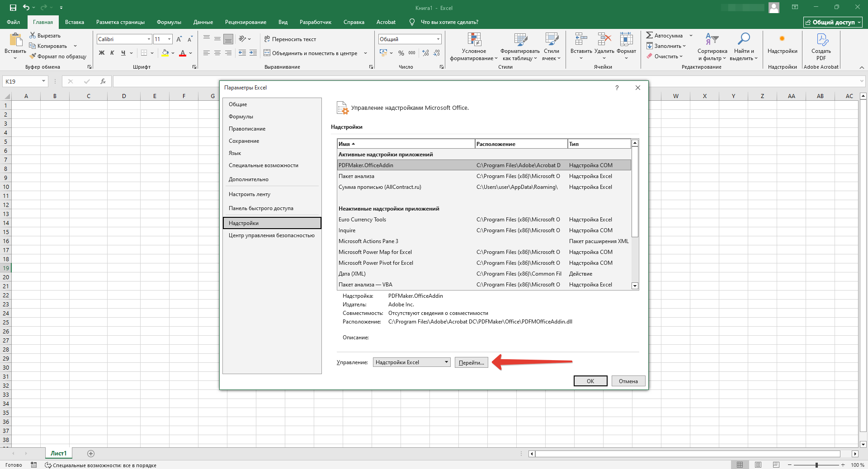Viewport: 868px width, 469px height.
Task: Click the dialog help question mark icon
Action: [617, 88]
